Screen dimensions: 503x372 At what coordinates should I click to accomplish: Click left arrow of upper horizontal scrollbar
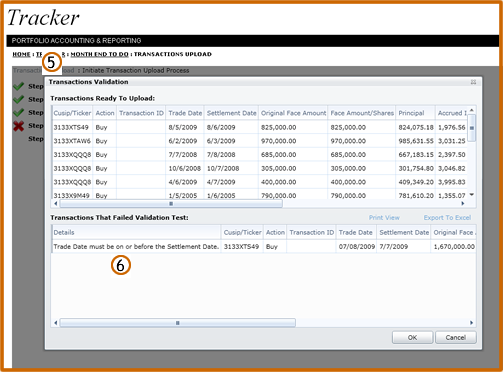pyautogui.click(x=56, y=203)
